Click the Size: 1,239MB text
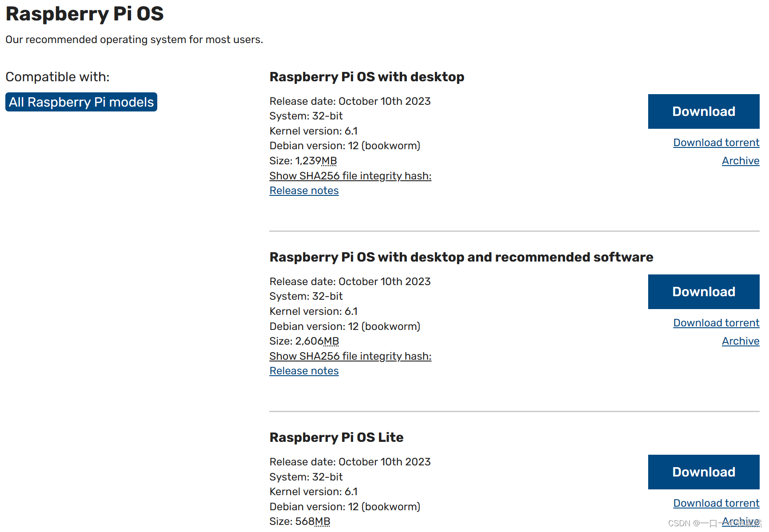Image resolution: width=769 pixels, height=532 pixels. coord(303,161)
